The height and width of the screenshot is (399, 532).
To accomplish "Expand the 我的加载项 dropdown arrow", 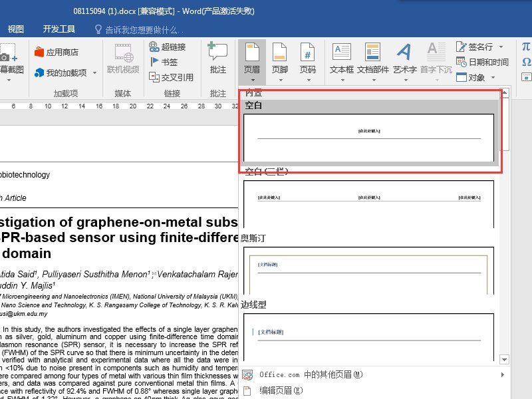I will pos(93,73).
